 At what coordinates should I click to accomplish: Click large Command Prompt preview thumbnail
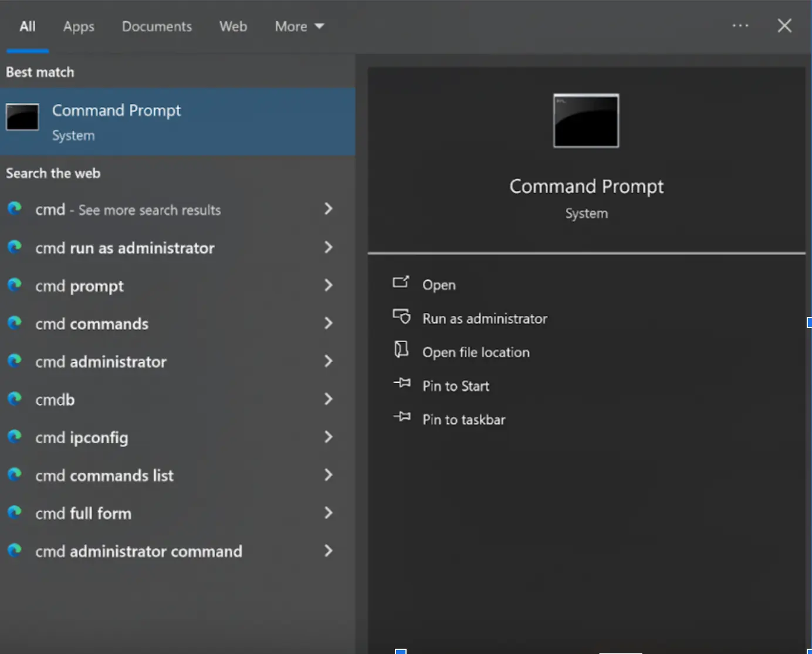pos(586,120)
